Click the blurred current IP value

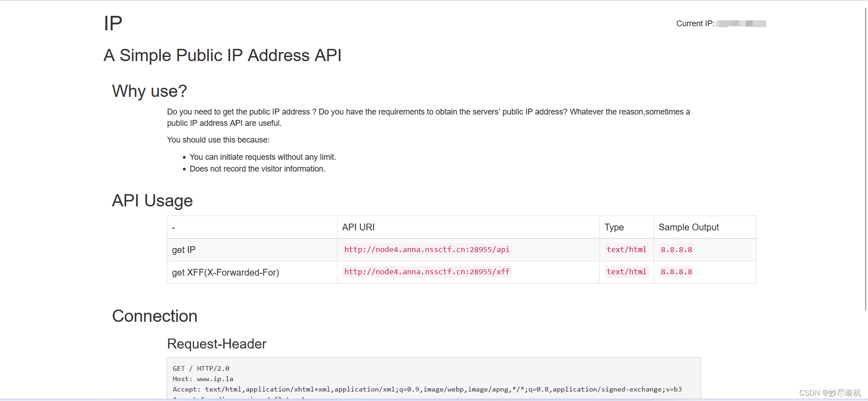point(741,24)
